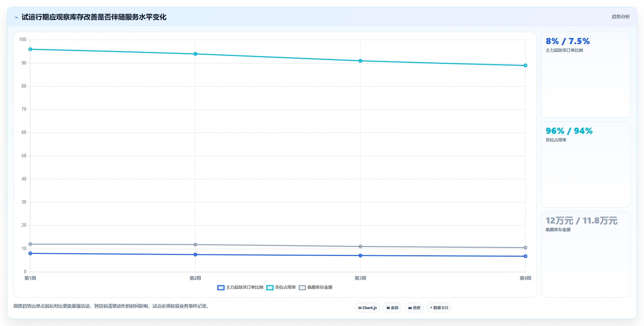Select the blue 缺货订单比例 point at 第1周
Screen dimensions: 644x326
click(30, 254)
